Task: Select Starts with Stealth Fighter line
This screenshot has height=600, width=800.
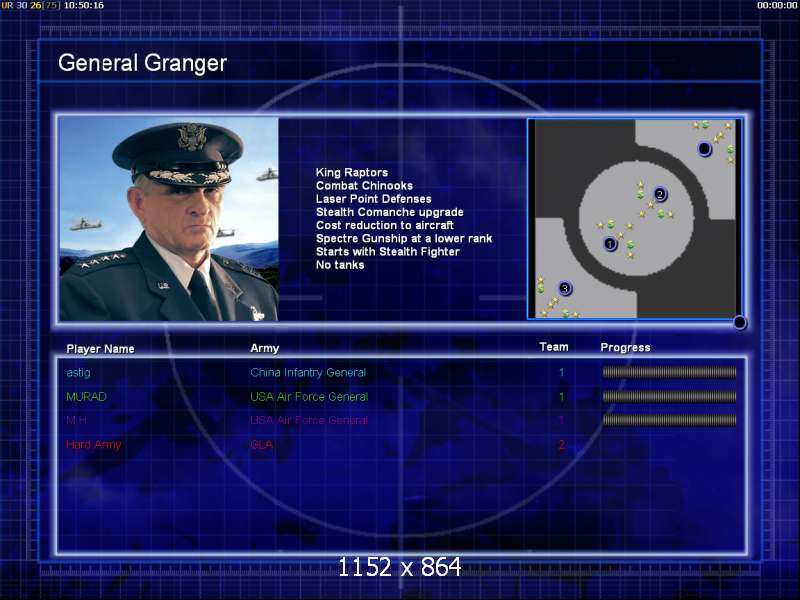Action: point(388,252)
